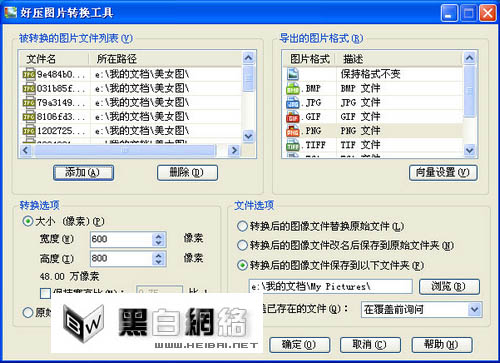Select the JPG icon for file 1202725
Viewport: 500px width, 363px height.
point(29,131)
